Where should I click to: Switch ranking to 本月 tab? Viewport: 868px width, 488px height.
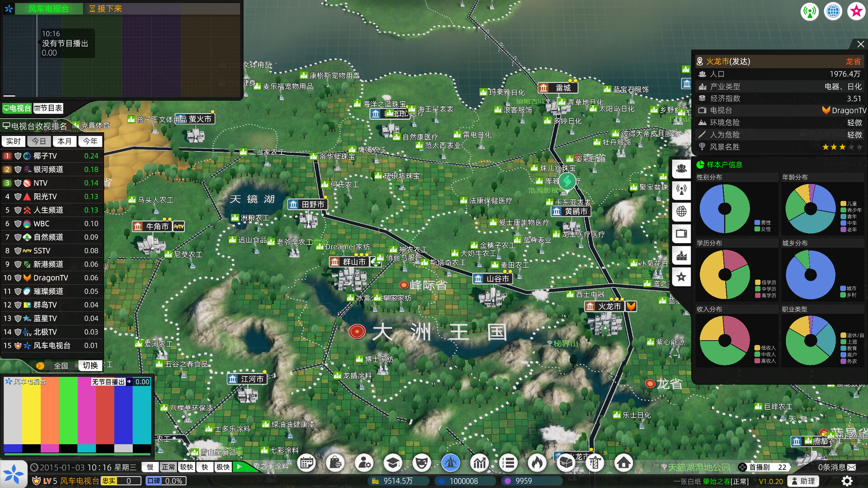point(65,141)
